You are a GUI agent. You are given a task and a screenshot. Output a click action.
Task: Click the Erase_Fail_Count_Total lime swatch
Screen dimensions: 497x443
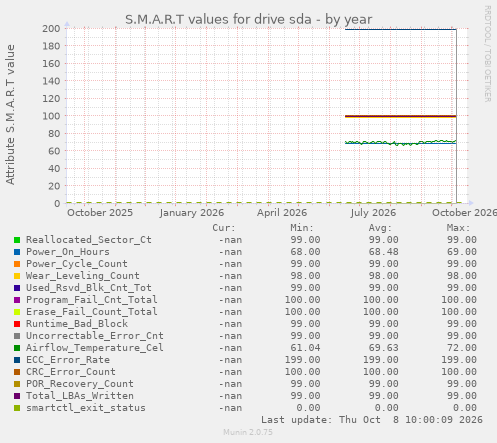17,312
